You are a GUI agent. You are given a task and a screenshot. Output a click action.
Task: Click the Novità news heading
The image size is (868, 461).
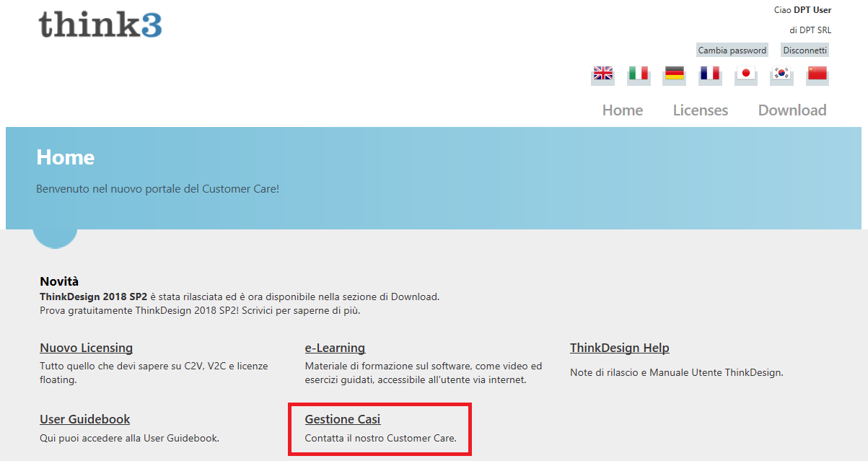click(59, 282)
